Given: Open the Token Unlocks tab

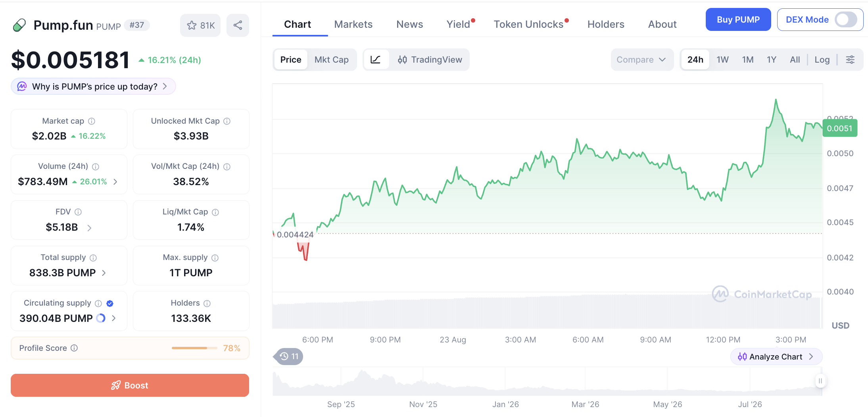Looking at the screenshot, I should click(528, 24).
